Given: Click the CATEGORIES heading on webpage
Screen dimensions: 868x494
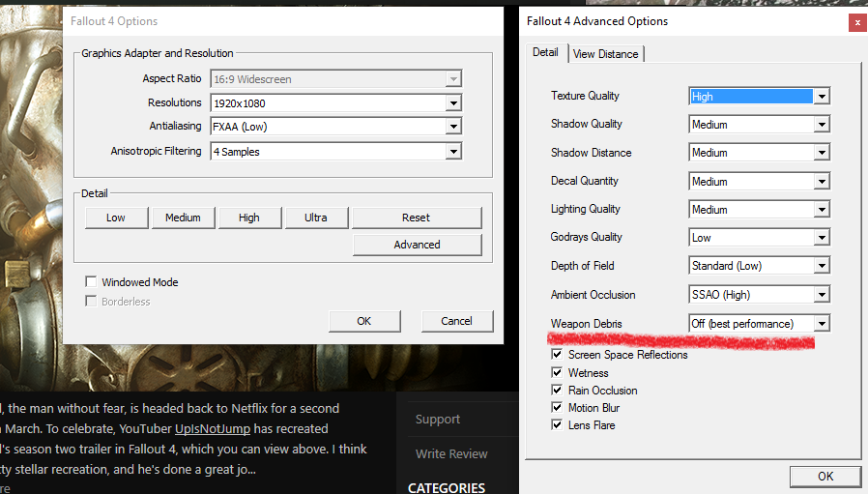Looking at the screenshot, I should click(447, 488).
